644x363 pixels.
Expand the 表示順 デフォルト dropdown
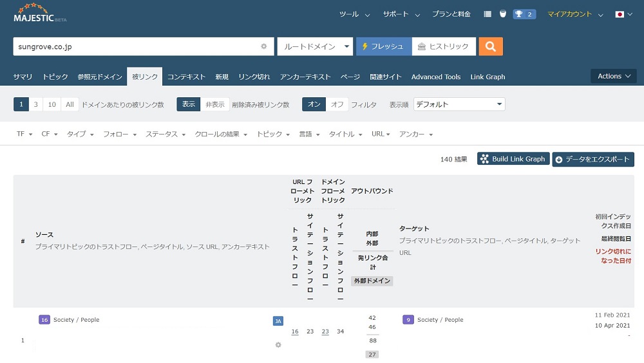[x=459, y=104]
